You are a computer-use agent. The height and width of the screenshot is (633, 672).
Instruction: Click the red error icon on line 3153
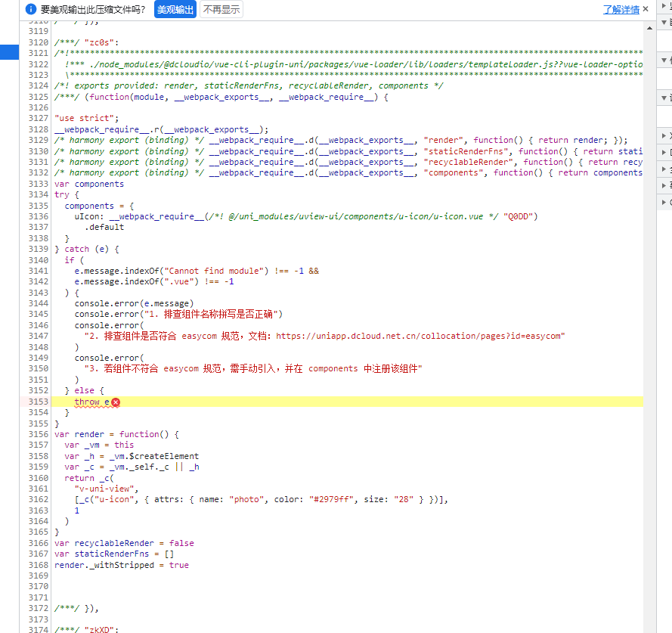[x=116, y=402]
